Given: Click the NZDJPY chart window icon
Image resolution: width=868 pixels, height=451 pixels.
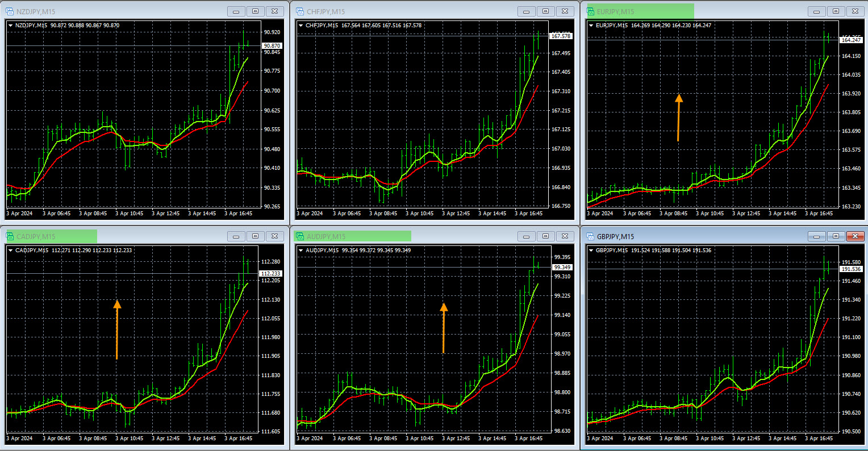Looking at the screenshot, I should click(10, 11).
